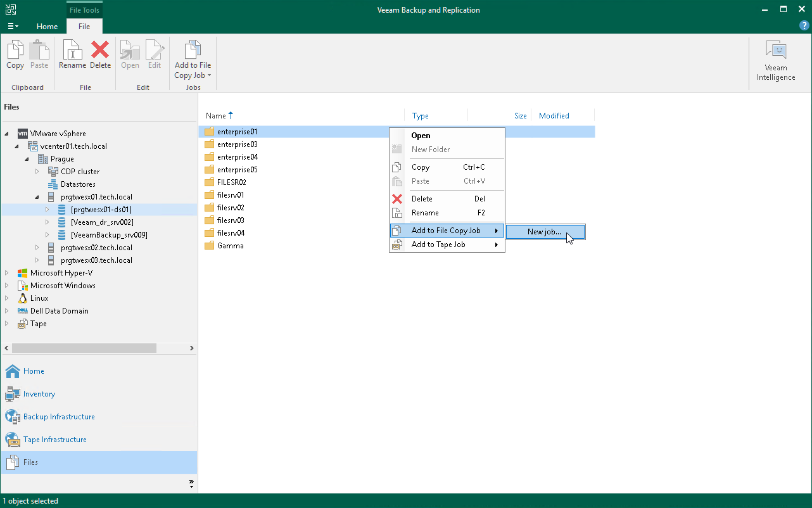Expand the [Veeam_dr_srv002] datastore

point(48,222)
